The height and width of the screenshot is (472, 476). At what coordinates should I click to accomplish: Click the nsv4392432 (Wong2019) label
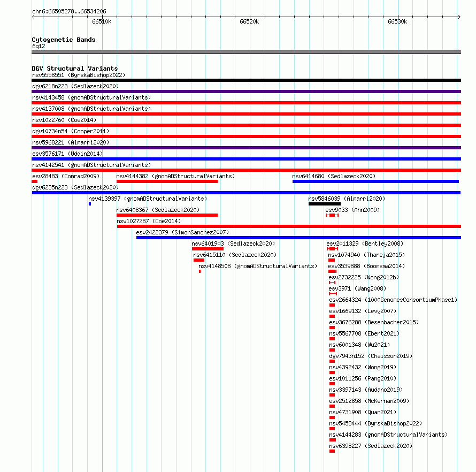click(x=363, y=367)
